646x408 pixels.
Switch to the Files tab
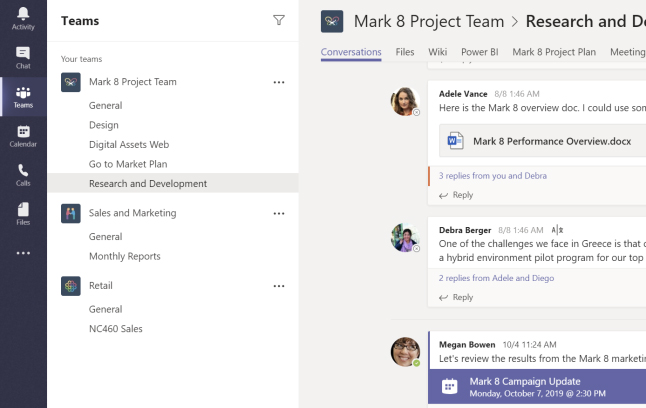[405, 52]
